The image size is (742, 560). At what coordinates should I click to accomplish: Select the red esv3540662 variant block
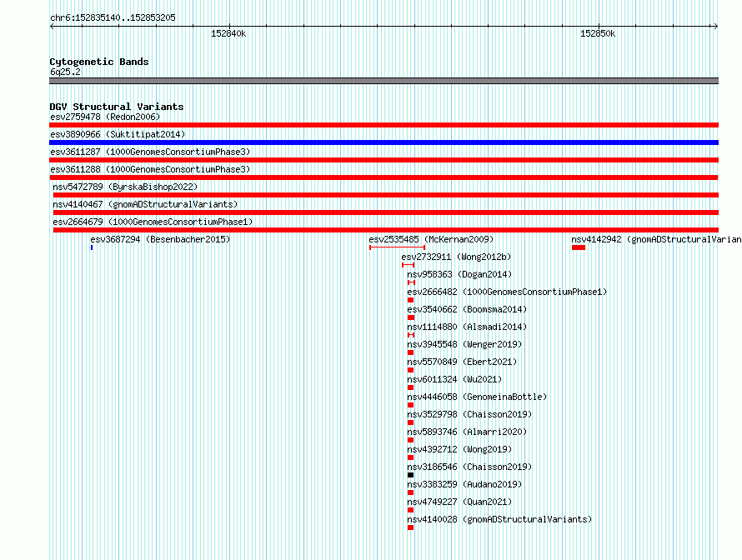[411, 317]
